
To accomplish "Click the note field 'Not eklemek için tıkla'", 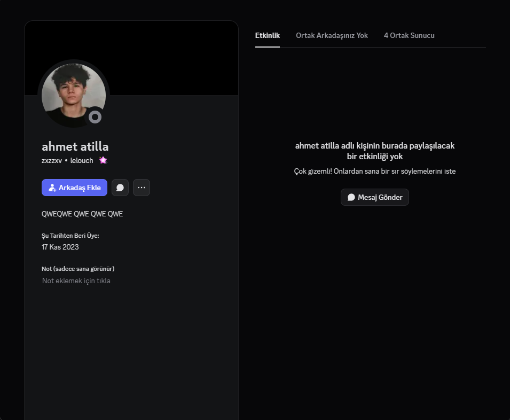I will (x=76, y=281).
